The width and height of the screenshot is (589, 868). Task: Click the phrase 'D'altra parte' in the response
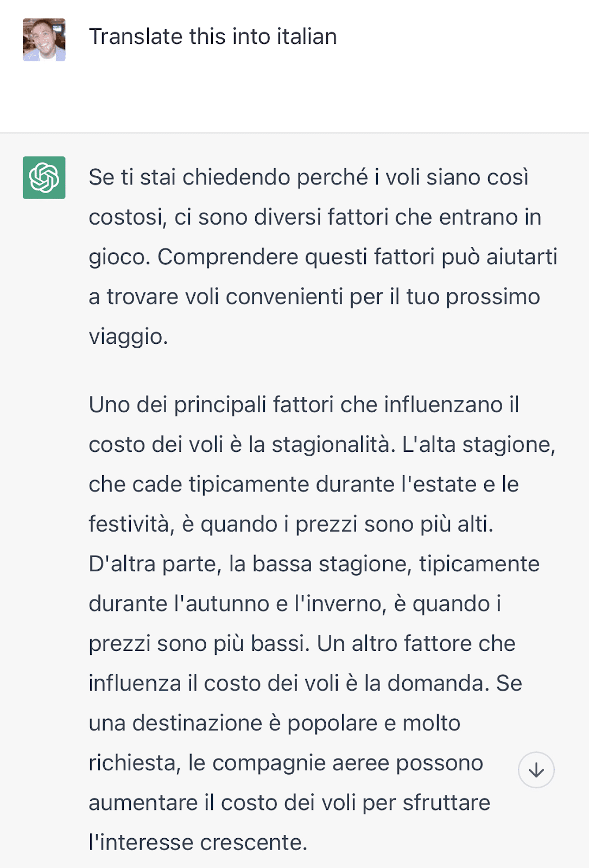(x=154, y=564)
